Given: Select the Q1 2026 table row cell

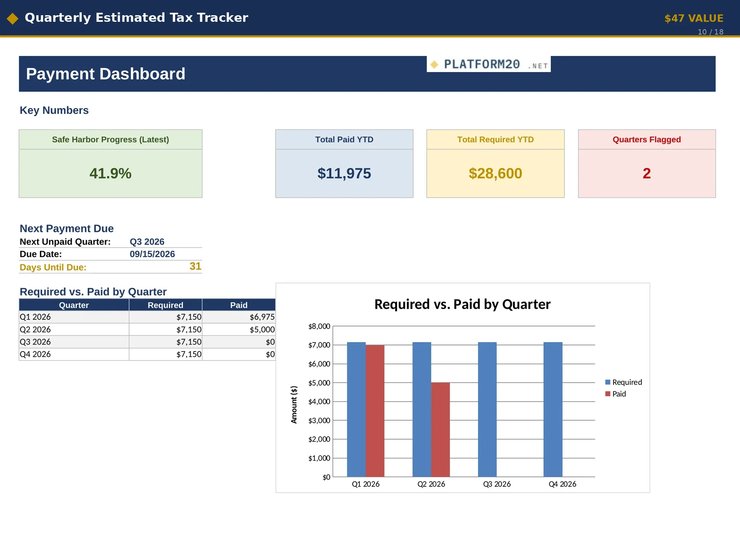Looking at the screenshot, I should (x=74, y=317).
